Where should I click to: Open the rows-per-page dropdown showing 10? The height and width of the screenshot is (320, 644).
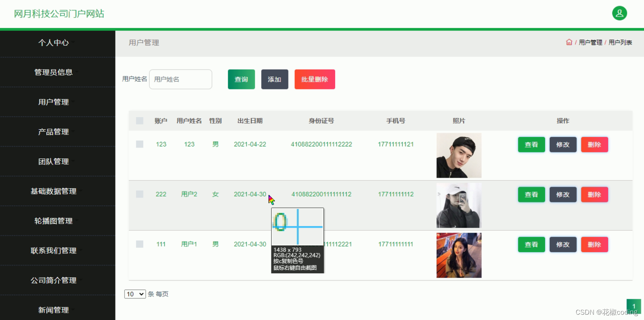[x=135, y=294]
